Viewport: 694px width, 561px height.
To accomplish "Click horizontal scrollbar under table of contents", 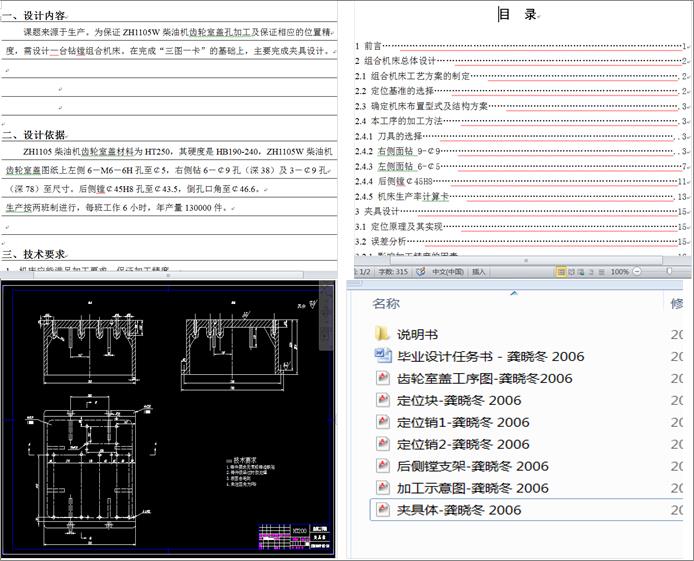I will coord(526,260).
